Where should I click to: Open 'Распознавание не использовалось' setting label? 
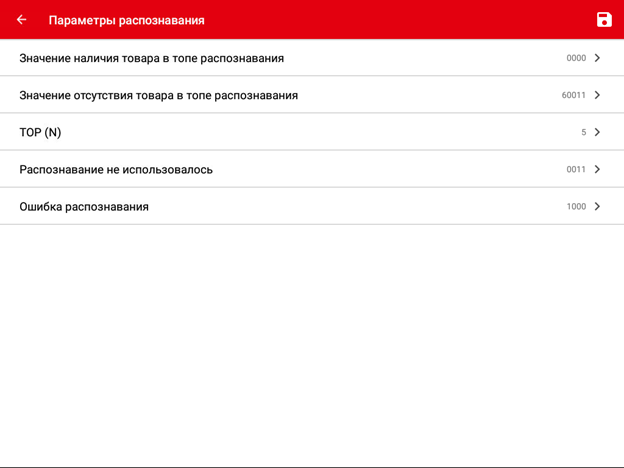[x=116, y=169]
